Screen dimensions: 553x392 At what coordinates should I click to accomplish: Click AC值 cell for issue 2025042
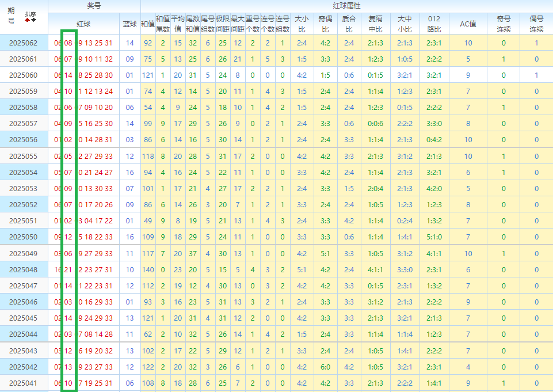pos(468,367)
